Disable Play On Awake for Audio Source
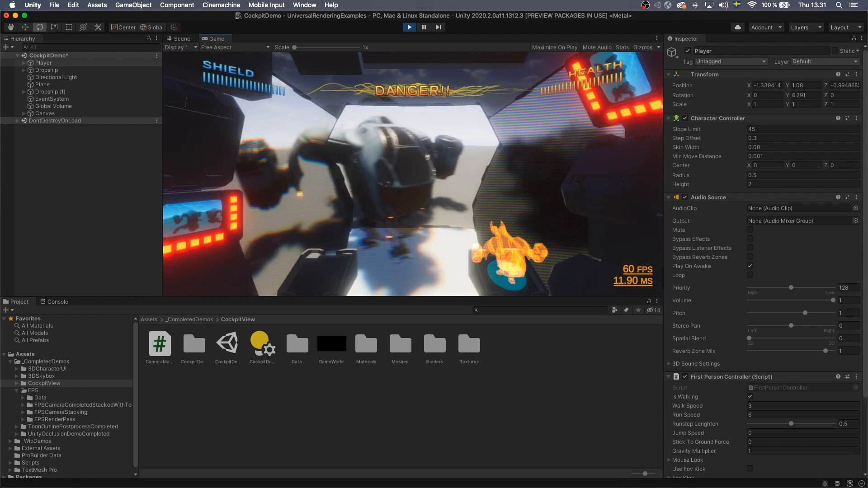 tap(750, 266)
